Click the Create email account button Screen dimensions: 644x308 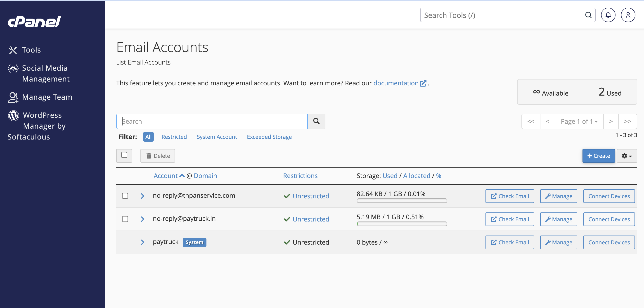point(598,156)
